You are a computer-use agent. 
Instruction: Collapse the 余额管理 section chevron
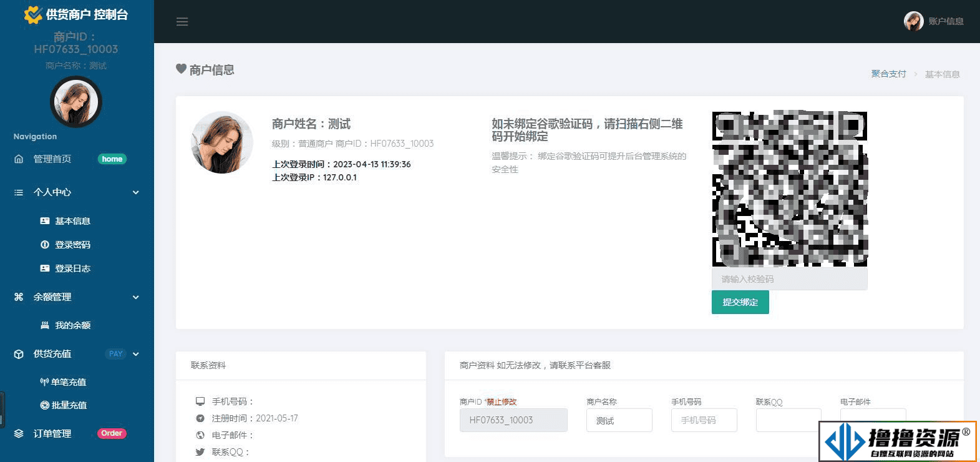point(136,297)
